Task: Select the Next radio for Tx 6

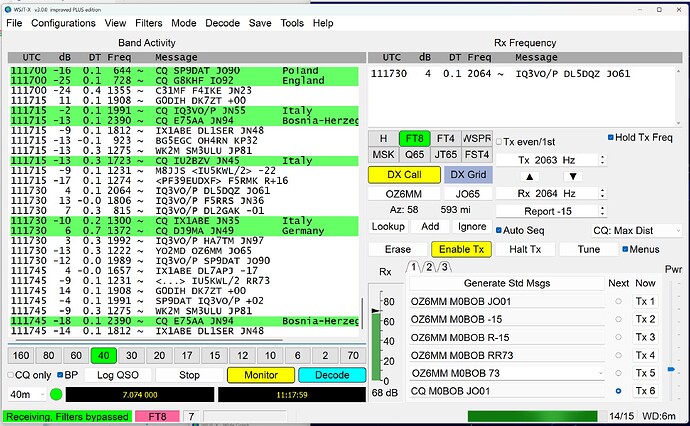Action: click(618, 391)
